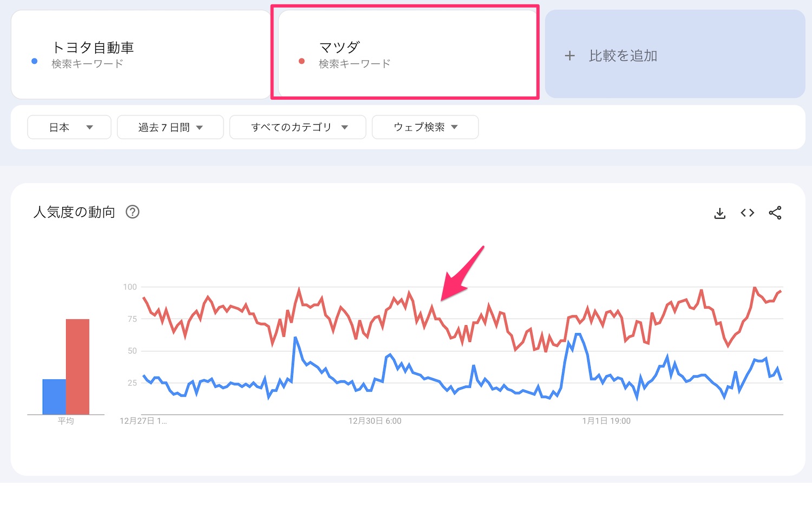The image size is (812, 505).
Task: Open help for 人気度の動向
Action: click(x=133, y=212)
